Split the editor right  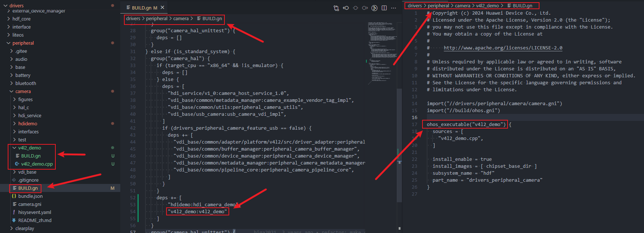click(x=384, y=8)
